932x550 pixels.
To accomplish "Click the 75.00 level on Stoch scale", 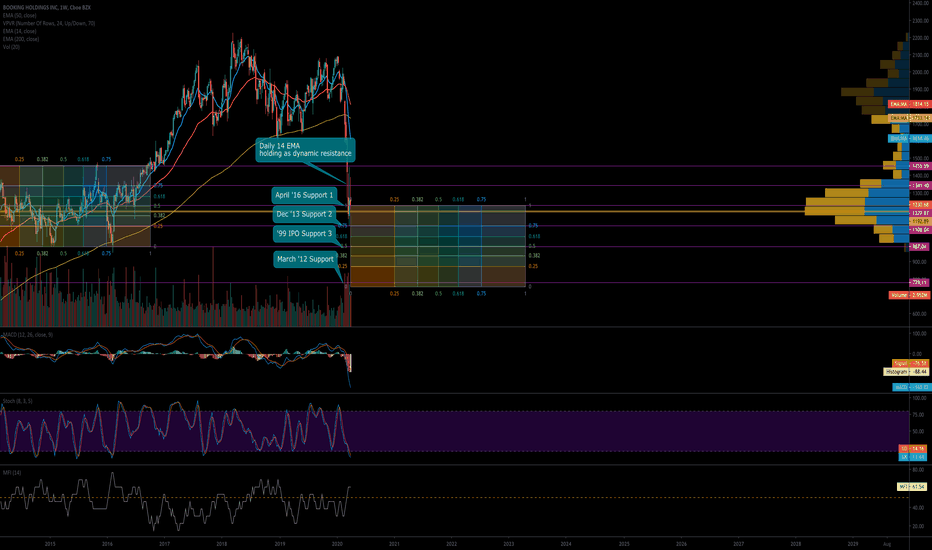I will pos(920,414).
